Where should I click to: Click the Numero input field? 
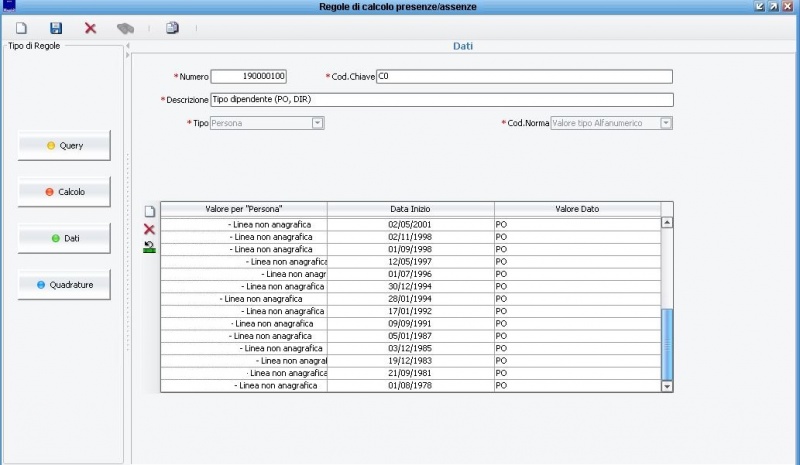[249, 77]
